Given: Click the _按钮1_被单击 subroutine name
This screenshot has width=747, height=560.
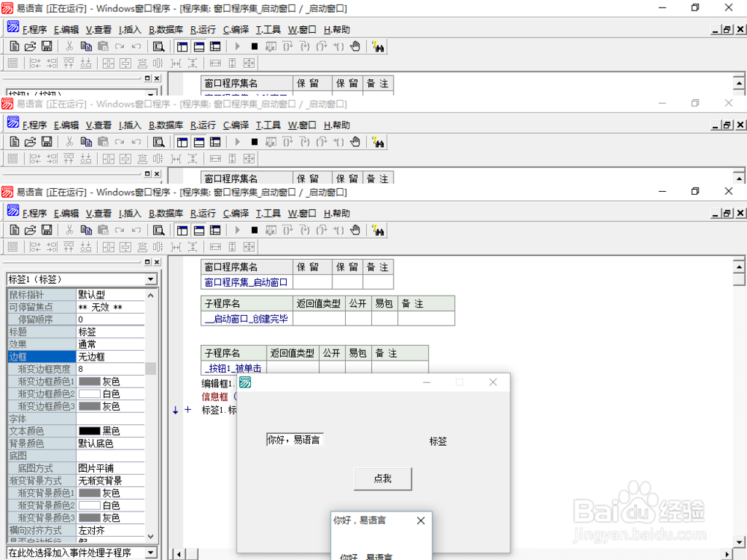Looking at the screenshot, I should [x=233, y=368].
